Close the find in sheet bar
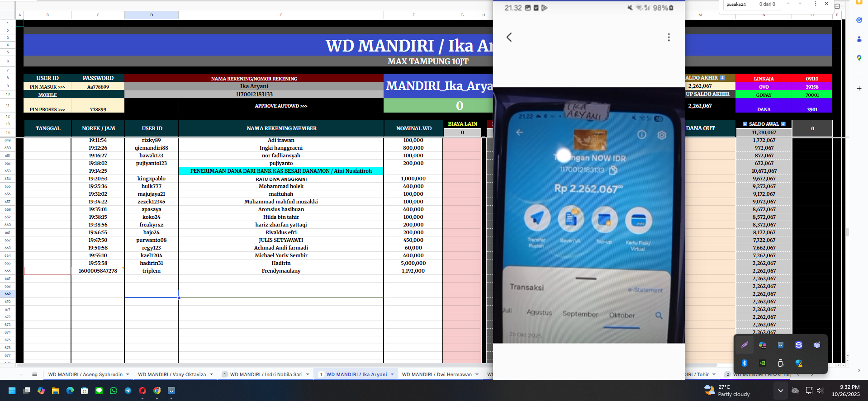The width and height of the screenshot is (868, 401). (x=826, y=4)
